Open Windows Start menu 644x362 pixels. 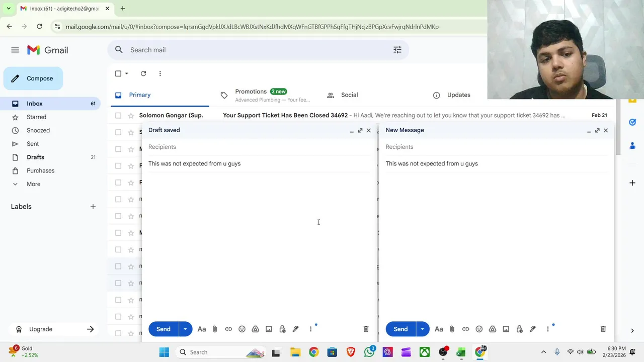click(164, 352)
